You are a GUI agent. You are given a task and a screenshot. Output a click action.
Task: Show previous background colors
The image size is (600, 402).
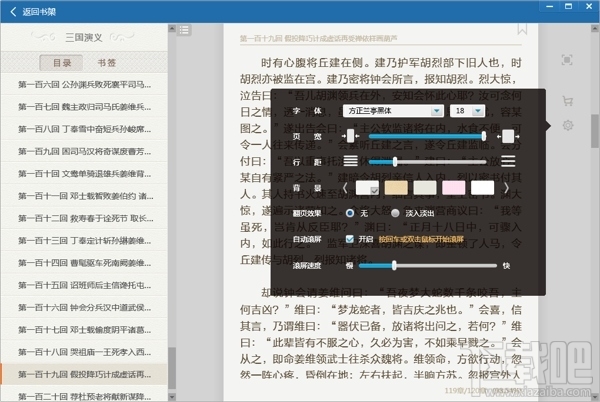point(345,188)
